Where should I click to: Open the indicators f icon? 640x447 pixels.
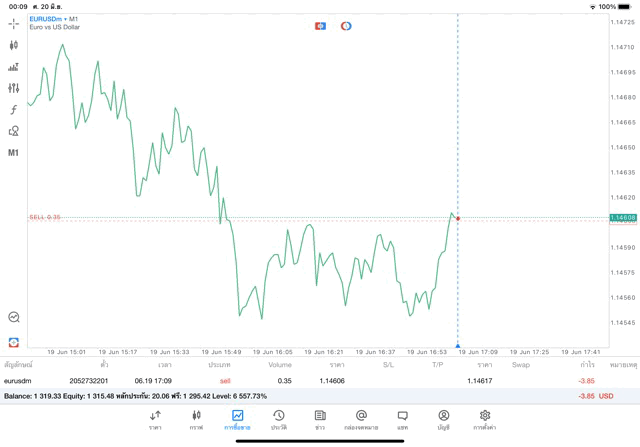click(x=14, y=110)
